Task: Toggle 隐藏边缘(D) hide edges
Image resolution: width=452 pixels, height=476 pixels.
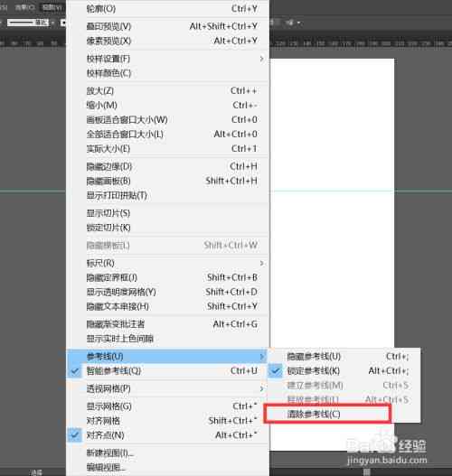Action: point(167,166)
